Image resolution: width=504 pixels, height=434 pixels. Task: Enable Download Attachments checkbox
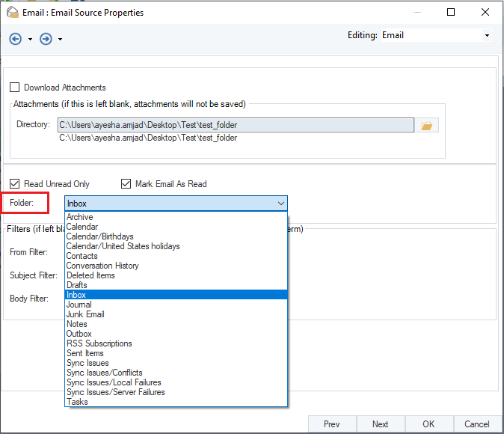(x=15, y=88)
